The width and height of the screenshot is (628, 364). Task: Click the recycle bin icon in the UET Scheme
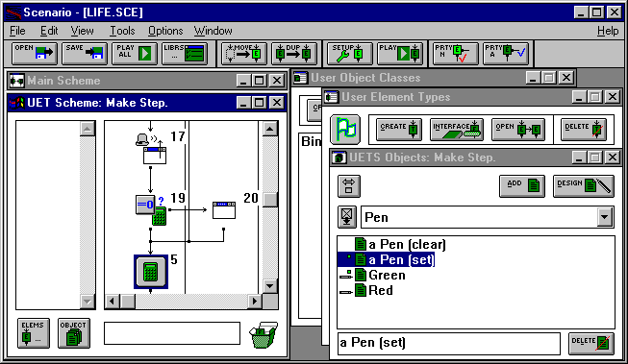pyautogui.click(x=264, y=335)
